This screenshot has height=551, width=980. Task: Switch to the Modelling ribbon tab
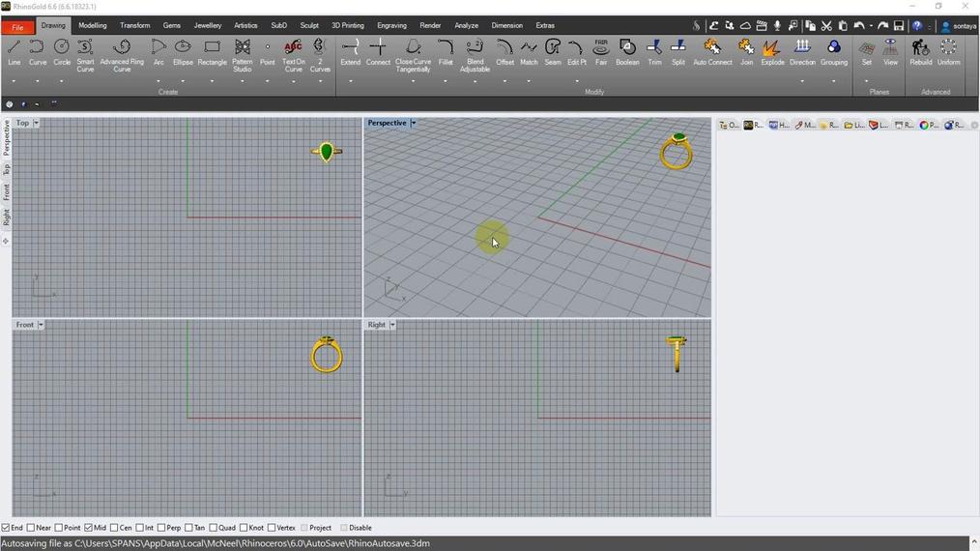click(93, 26)
